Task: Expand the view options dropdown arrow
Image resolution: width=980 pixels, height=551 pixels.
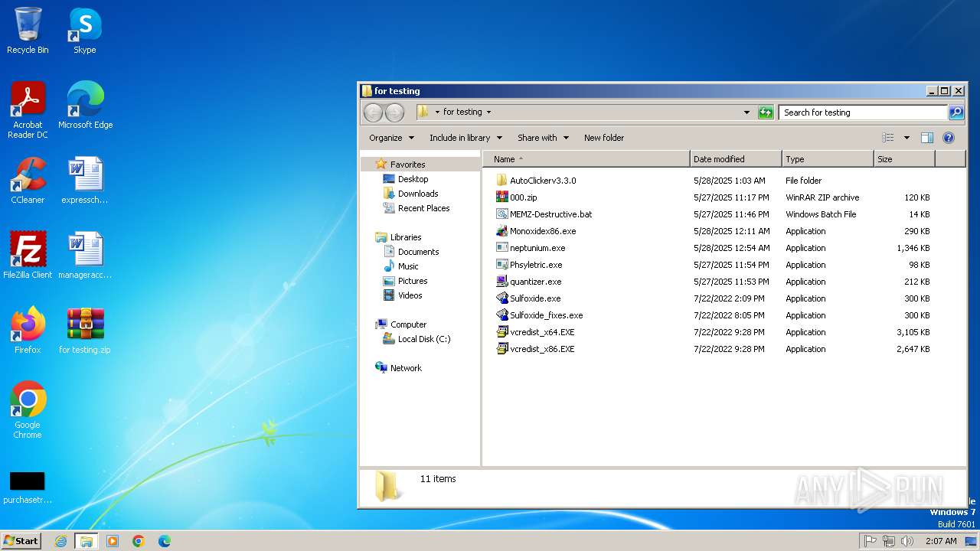Action: (906, 138)
